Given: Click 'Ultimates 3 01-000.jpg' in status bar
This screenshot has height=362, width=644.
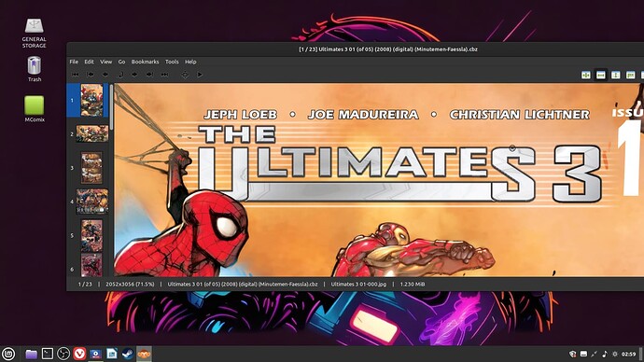Looking at the screenshot, I should click(358, 284).
